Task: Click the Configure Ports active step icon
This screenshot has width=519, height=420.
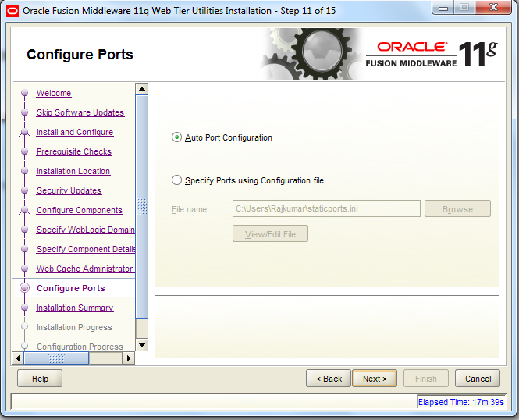Action: 24,288
